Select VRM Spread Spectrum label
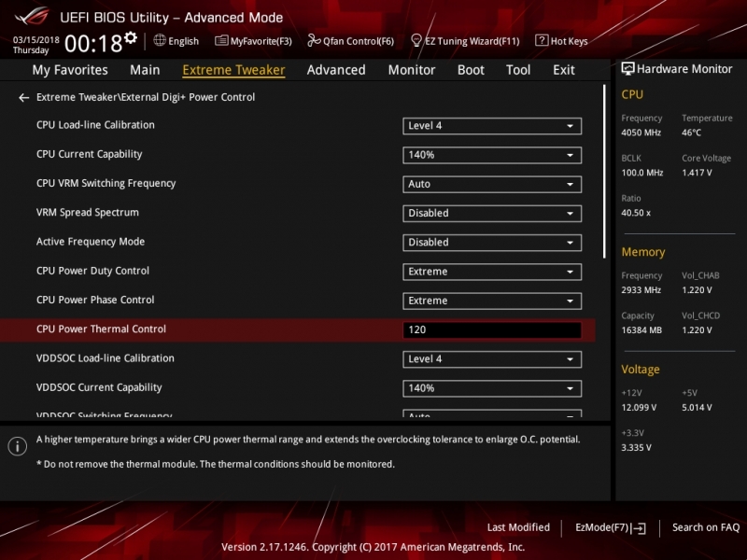Image resolution: width=747 pixels, height=560 pixels. [87, 212]
